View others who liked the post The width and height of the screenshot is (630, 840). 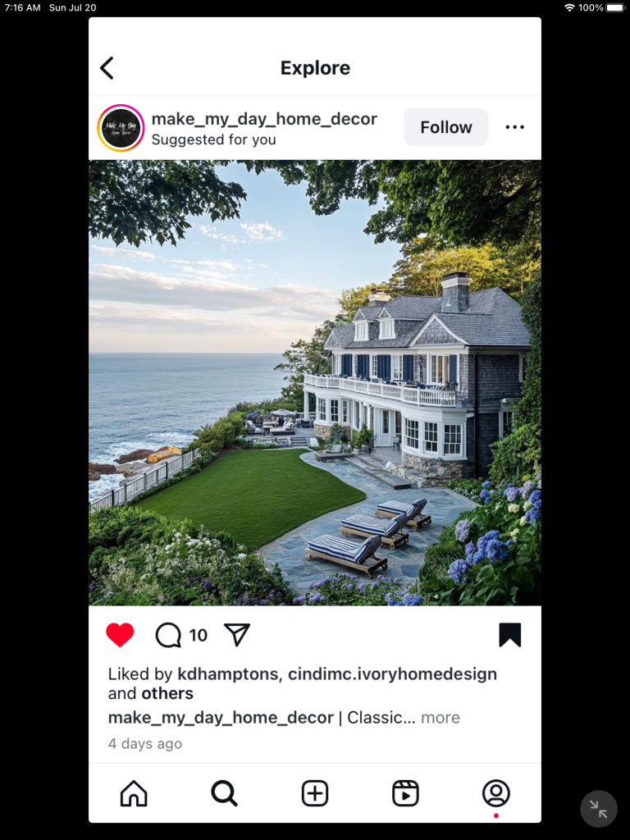tap(167, 693)
